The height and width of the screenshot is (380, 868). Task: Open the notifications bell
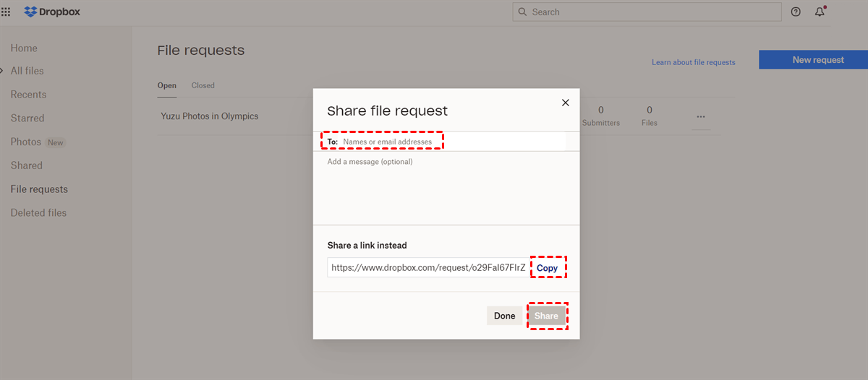[820, 12]
